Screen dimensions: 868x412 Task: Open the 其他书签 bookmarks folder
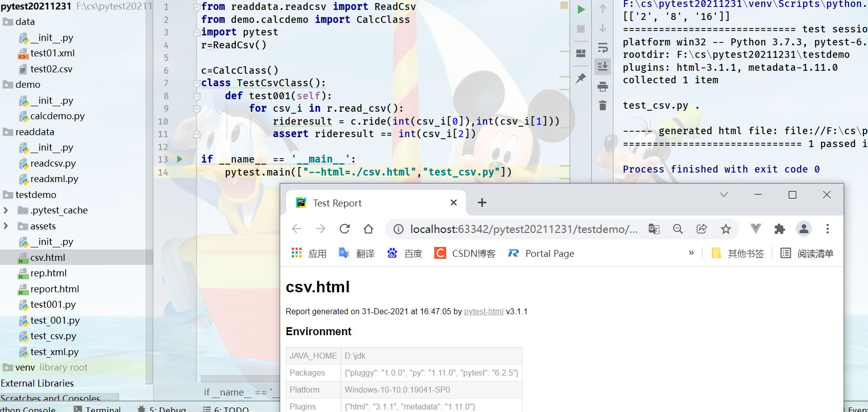click(737, 253)
